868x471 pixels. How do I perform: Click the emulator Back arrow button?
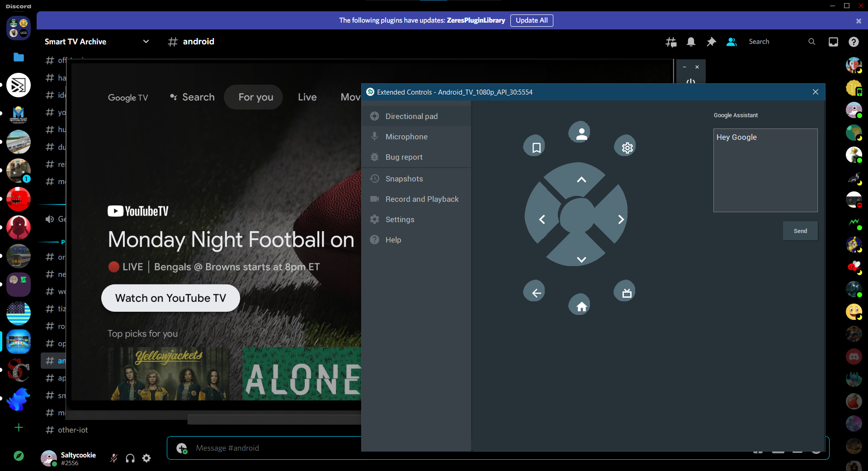(x=536, y=293)
